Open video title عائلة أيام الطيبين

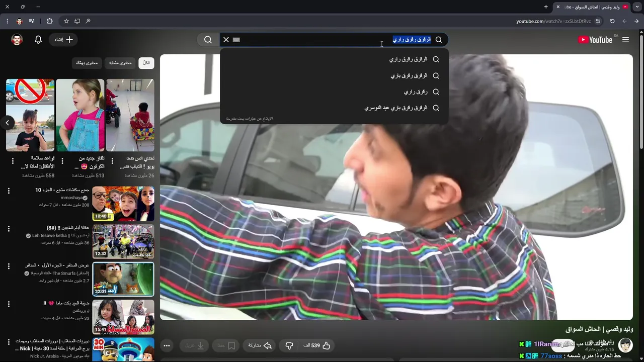tap(67, 228)
